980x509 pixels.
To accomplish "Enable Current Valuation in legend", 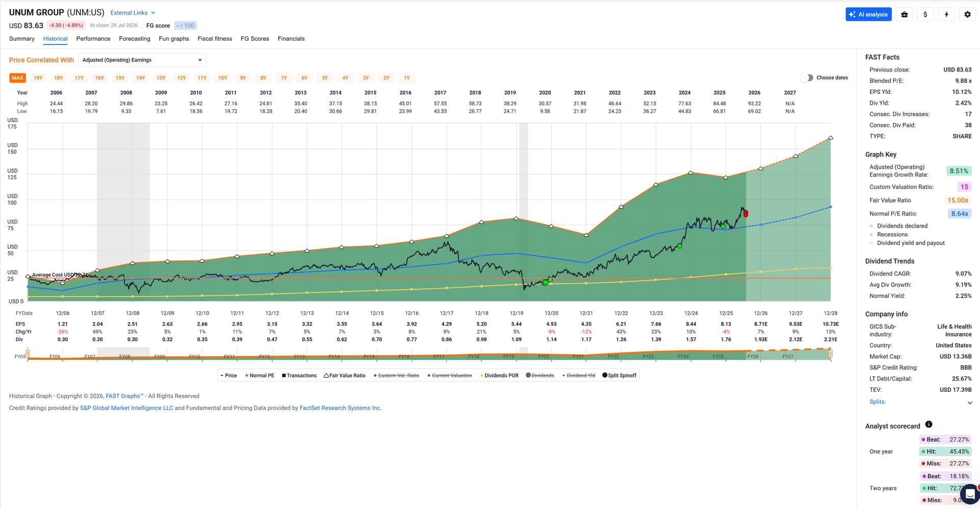I will click(x=450, y=376).
